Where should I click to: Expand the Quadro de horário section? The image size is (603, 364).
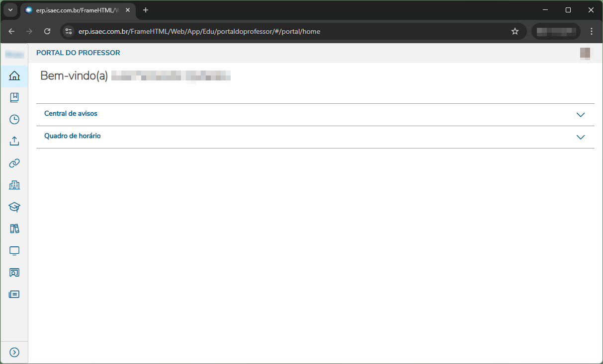coord(580,137)
